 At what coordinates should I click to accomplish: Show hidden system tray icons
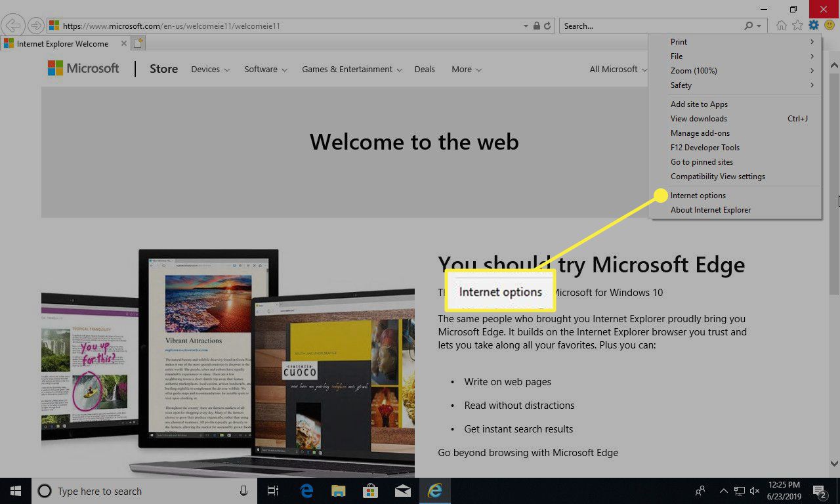pyautogui.click(x=723, y=491)
